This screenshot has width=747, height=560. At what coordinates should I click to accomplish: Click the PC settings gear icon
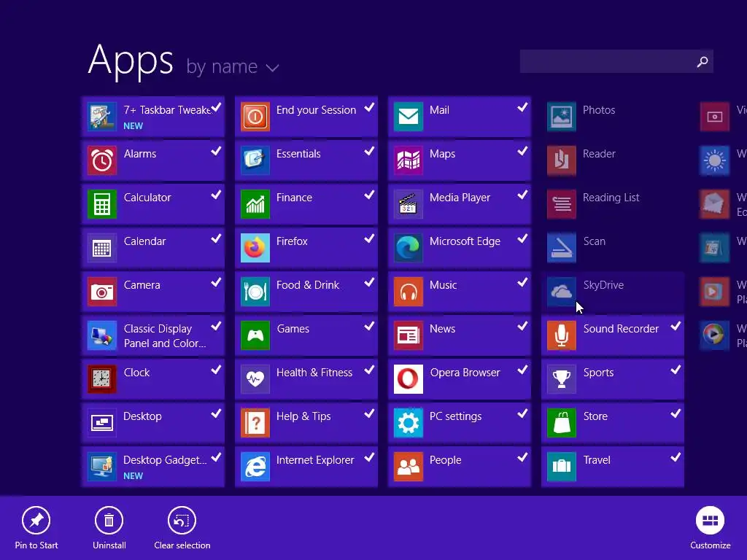409,423
